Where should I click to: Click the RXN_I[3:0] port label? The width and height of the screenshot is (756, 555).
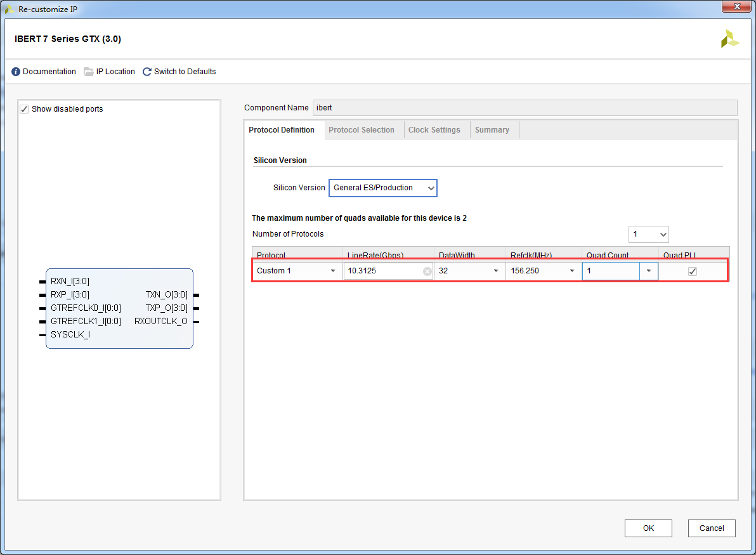click(70, 282)
